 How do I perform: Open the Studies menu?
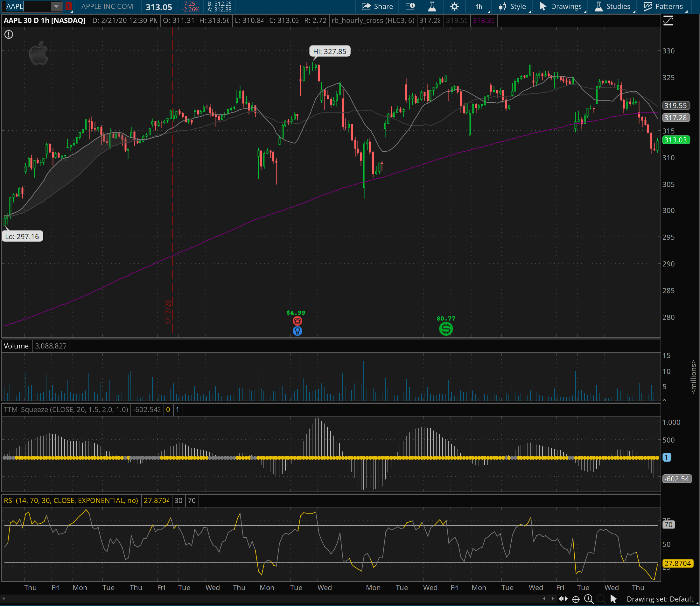613,6
